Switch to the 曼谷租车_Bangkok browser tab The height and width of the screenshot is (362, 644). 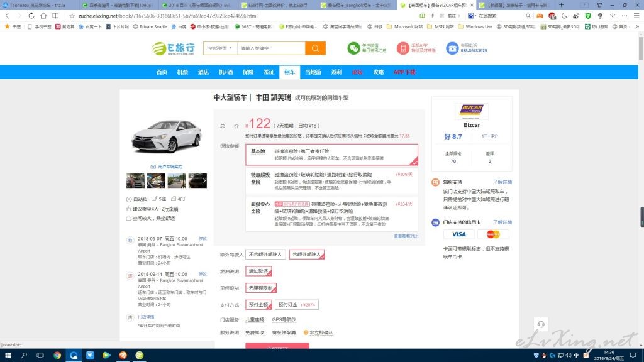pos(357,5)
